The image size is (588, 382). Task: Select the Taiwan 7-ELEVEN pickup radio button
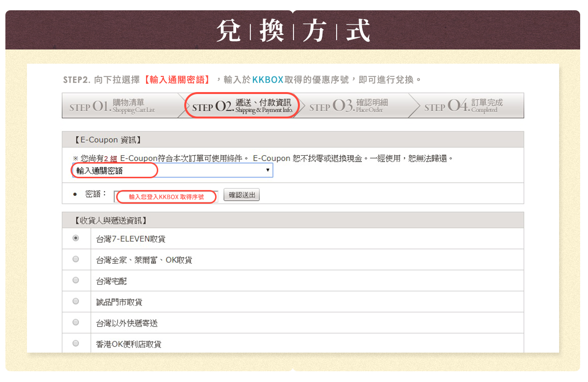coord(75,239)
